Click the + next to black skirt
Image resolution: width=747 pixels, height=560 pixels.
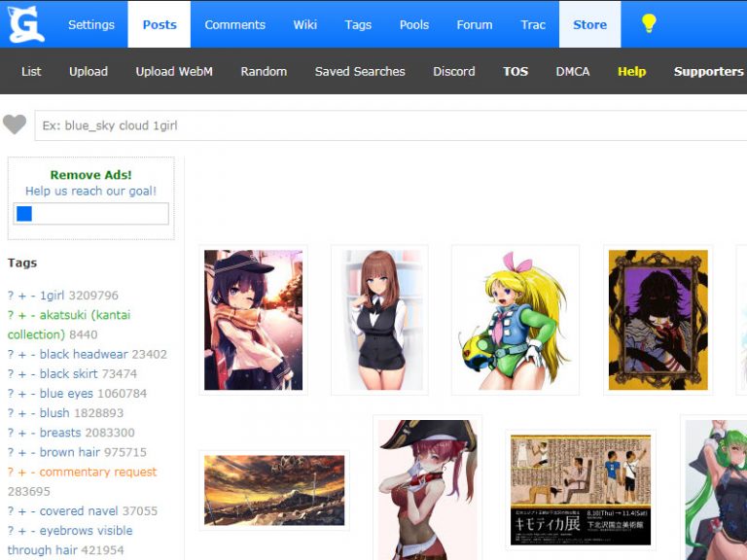[x=22, y=374]
